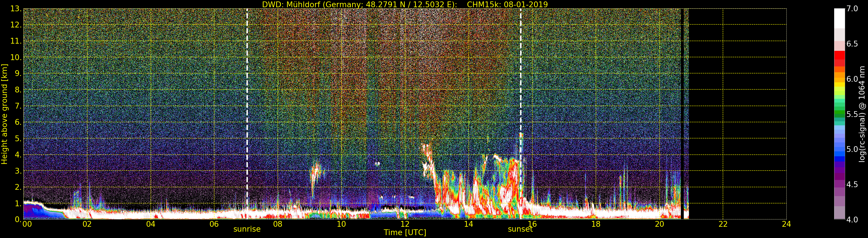This screenshot has width=868, height=238.
Task: Select the time axis tick label 08
Action: (278, 224)
